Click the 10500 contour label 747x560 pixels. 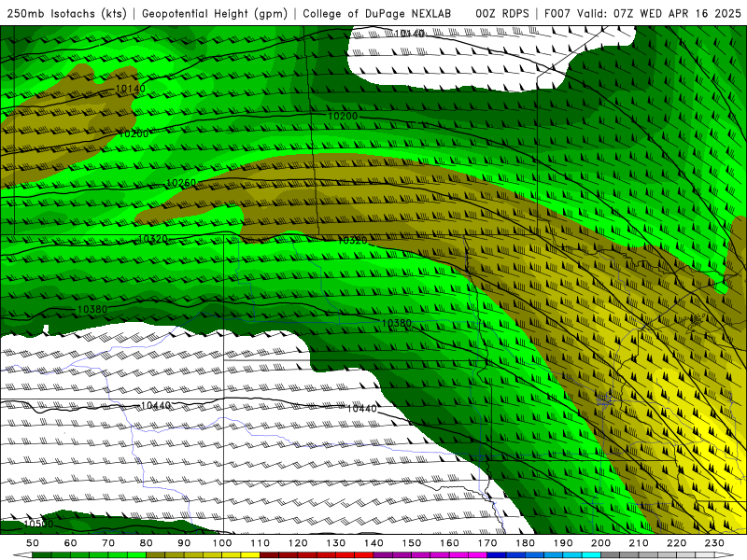[38, 524]
